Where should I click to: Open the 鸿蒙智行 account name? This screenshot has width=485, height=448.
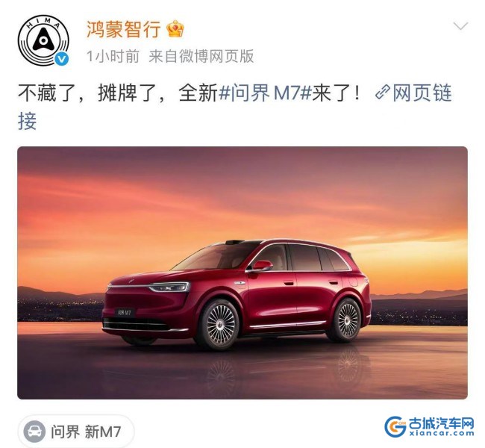point(124,29)
